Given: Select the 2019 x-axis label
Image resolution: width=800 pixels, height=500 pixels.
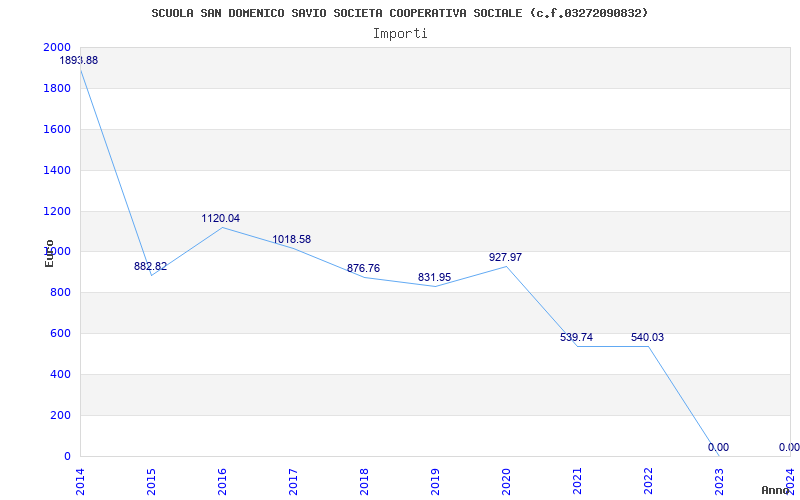Looking at the screenshot, I should click(435, 482).
